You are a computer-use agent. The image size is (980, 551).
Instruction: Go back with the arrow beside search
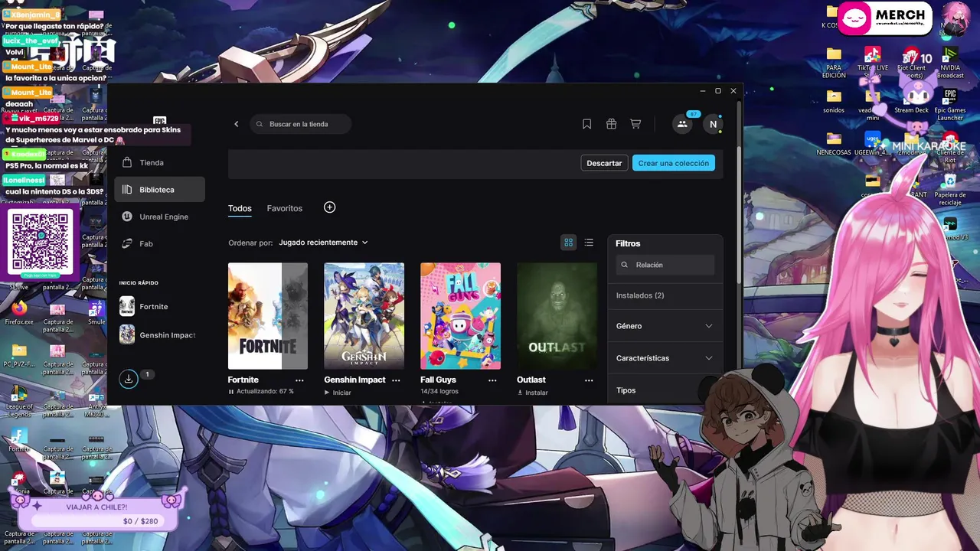[x=236, y=124]
